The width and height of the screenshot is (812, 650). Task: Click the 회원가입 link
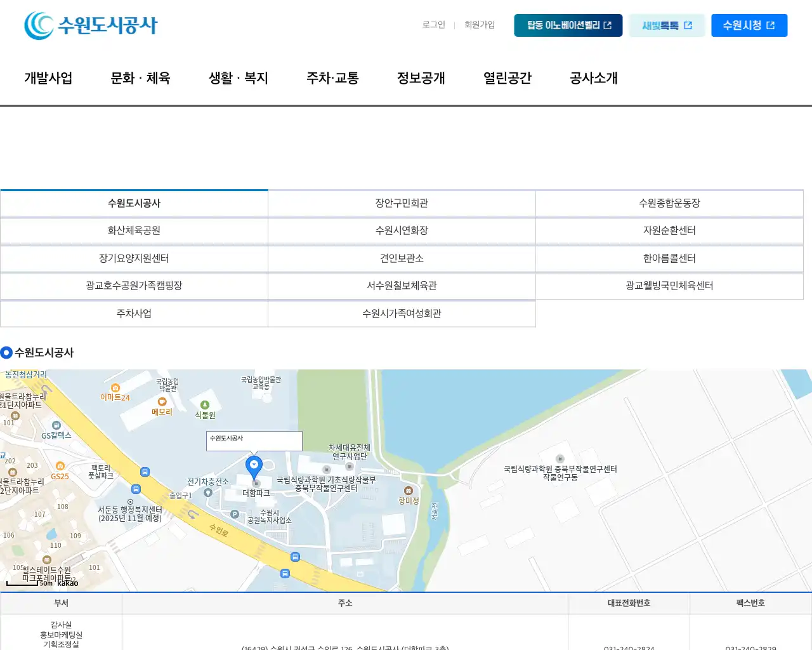coord(480,25)
